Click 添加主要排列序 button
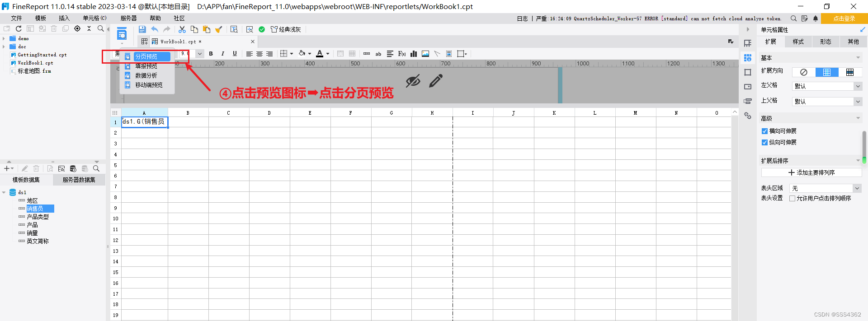Viewport: 868px width, 321px height. click(x=811, y=172)
